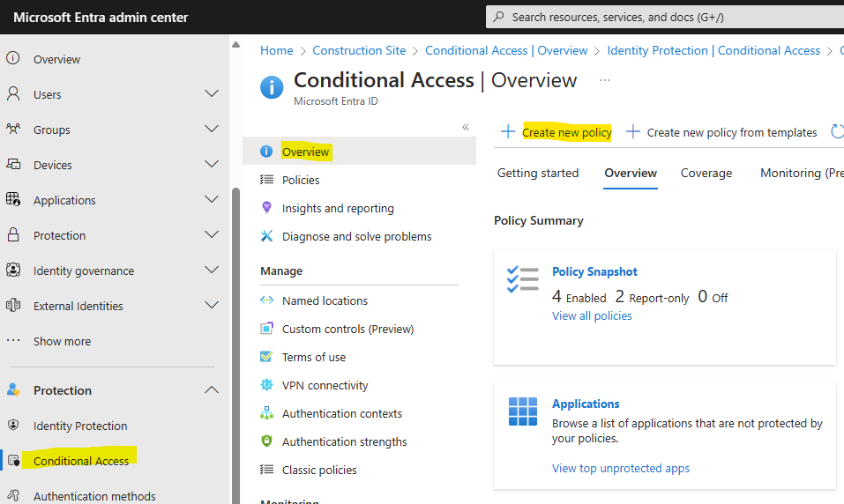The width and height of the screenshot is (844, 504).
Task: Click the Users person icon
Action: click(13, 93)
